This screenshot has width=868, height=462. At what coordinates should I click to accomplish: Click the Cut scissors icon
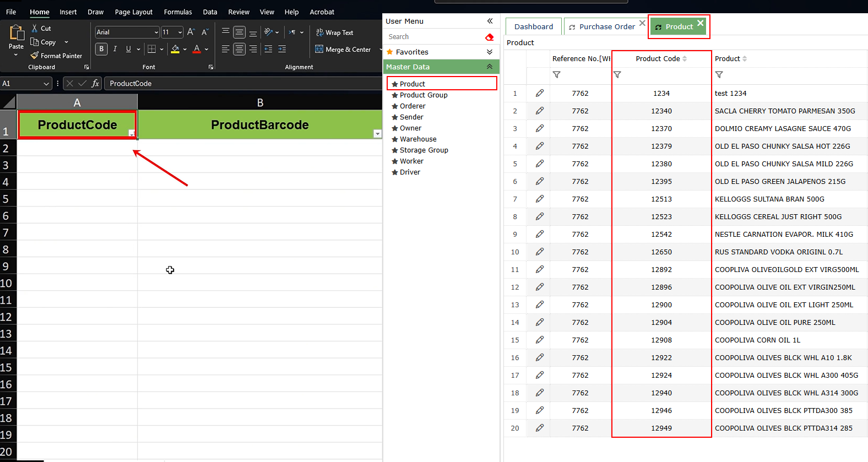point(35,29)
